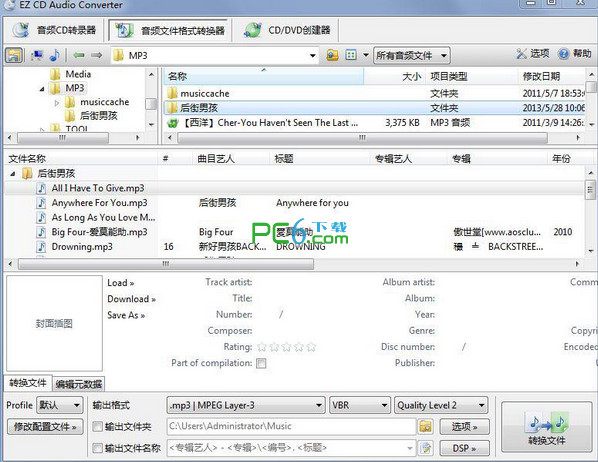Image resolution: width=598 pixels, height=462 pixels.
Task: Set rating to five stars
Action: tap(311, 347)
